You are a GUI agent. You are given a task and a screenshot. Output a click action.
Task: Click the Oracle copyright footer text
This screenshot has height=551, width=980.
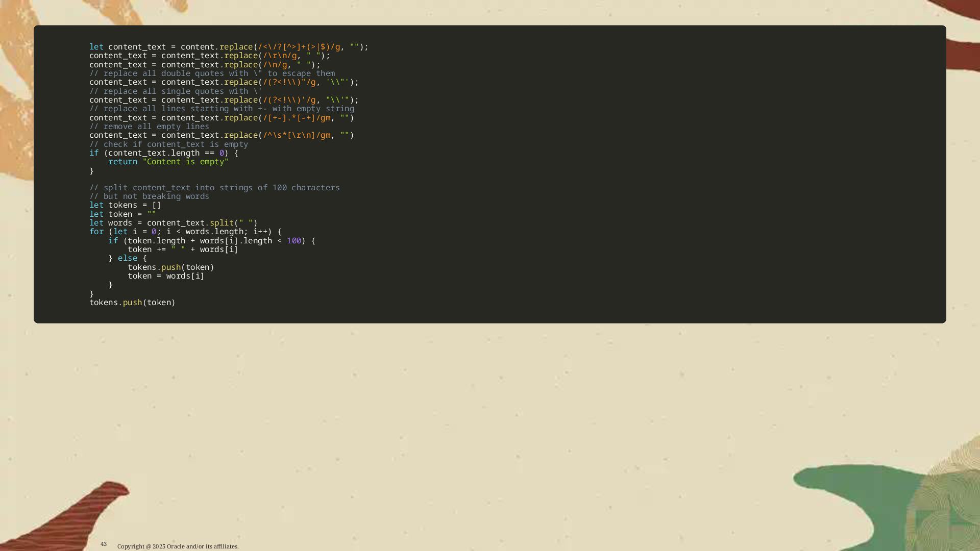(x=178, y=546)
